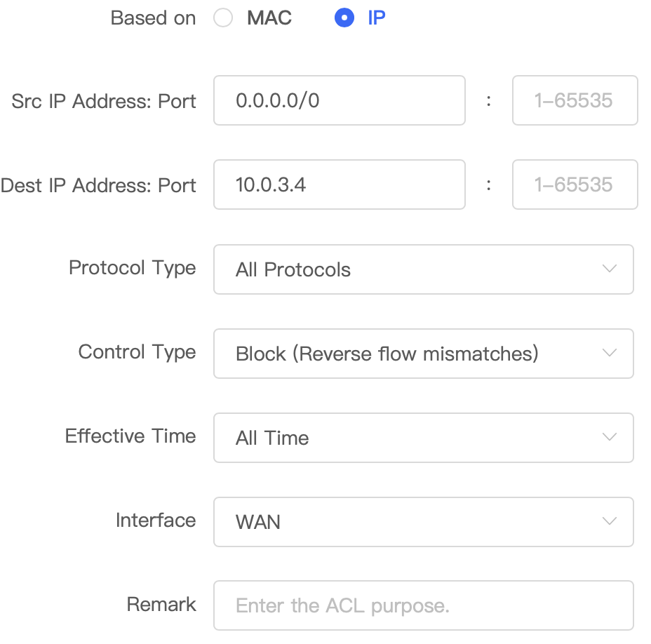This screenshot has width=651, height=644.
Task: Click the Remark ACL purpose field
Action: coord(424,605)
